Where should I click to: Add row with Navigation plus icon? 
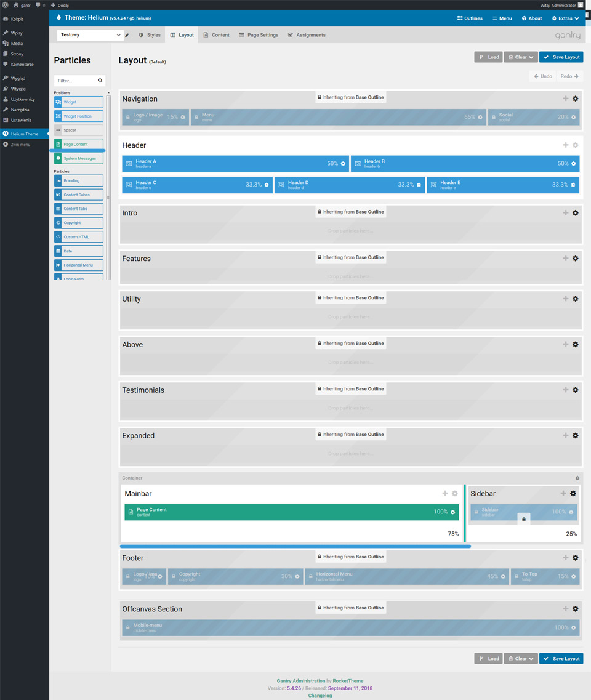pyautogui.click(x=566, y=99)
